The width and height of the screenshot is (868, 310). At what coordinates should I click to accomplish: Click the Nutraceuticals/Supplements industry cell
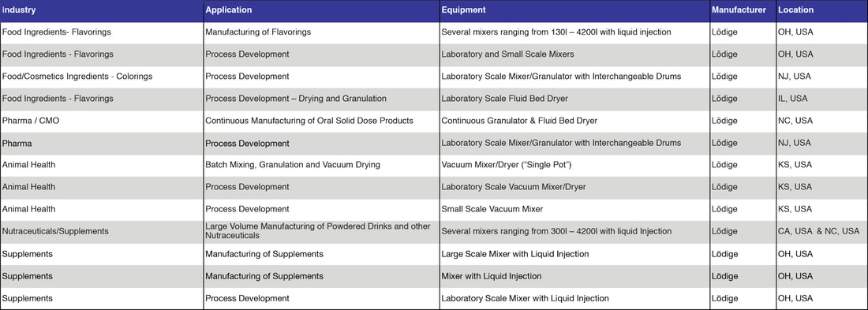coord(102,232)
